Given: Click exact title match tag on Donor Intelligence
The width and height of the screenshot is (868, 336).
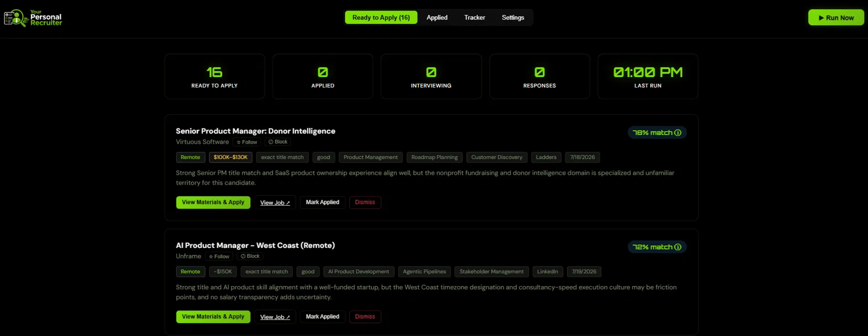Looking at the screenshot, I should [283, 157].
